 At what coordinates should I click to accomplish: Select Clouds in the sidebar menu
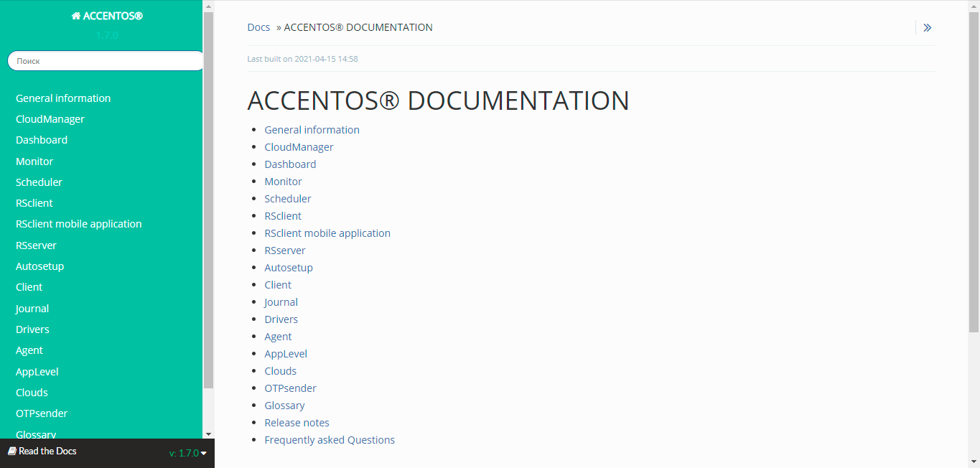point(32,393)
